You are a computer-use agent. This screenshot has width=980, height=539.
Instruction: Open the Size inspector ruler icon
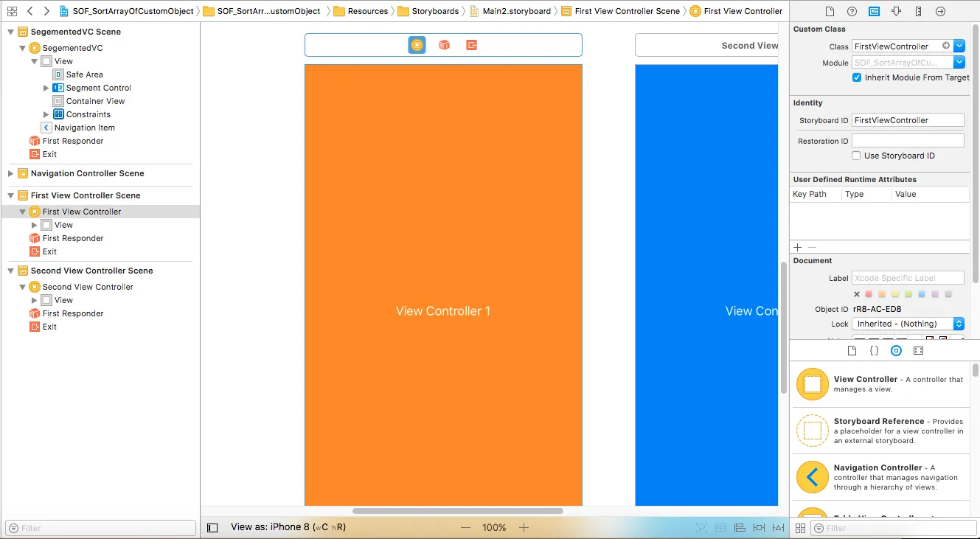(918, 12)
